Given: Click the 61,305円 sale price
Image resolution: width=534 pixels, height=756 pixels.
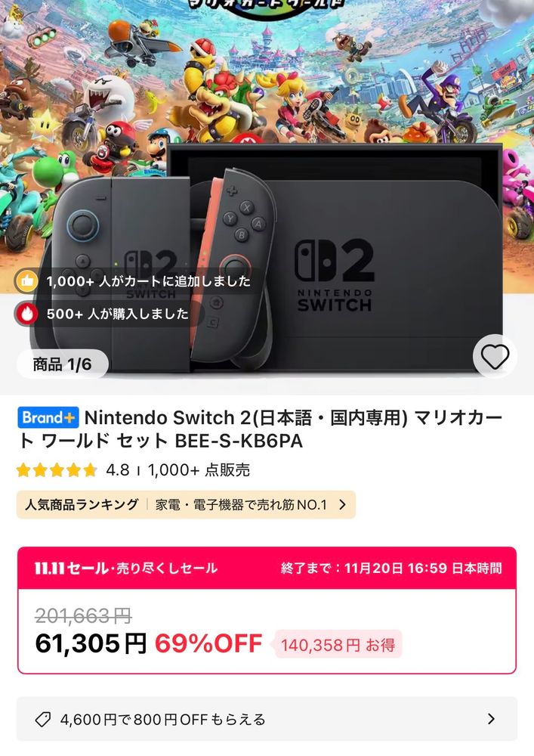Looking at the screenshot, I should tap(91, 643).
